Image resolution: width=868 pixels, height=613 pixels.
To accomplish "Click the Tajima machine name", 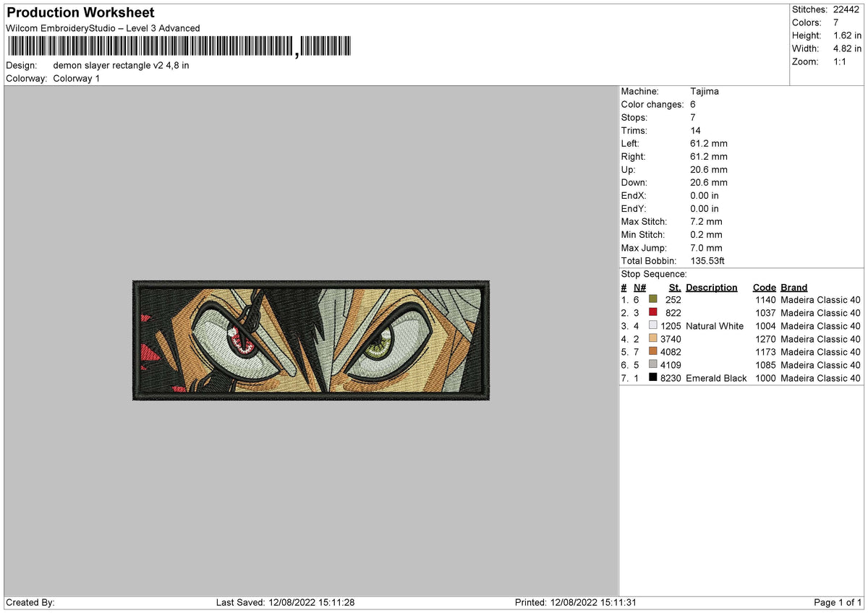I will click(x=704, y=91).
